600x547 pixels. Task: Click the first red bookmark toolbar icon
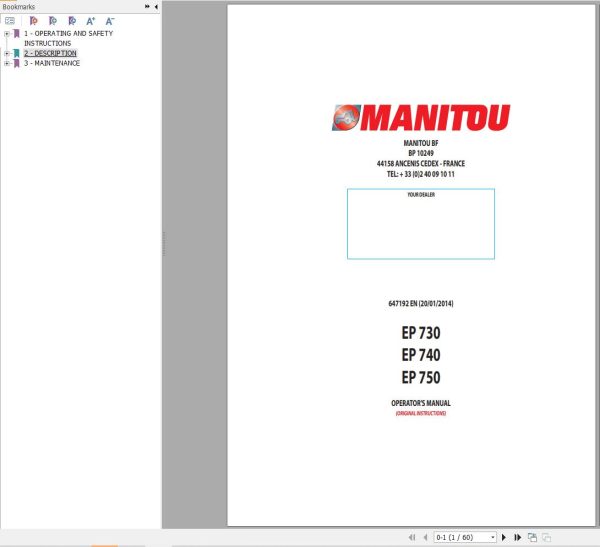point(34,21)
